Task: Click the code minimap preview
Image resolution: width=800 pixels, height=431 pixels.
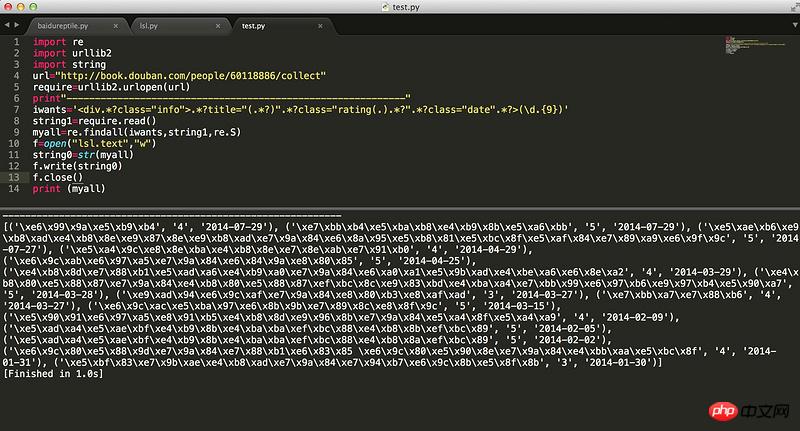Action: pos(755,45)
